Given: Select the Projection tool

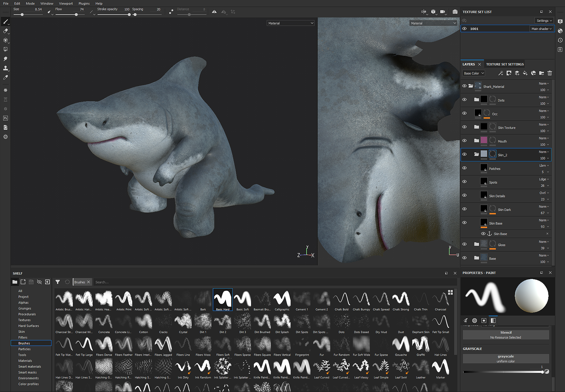Looking at the screenshot, I should point(6,40).
